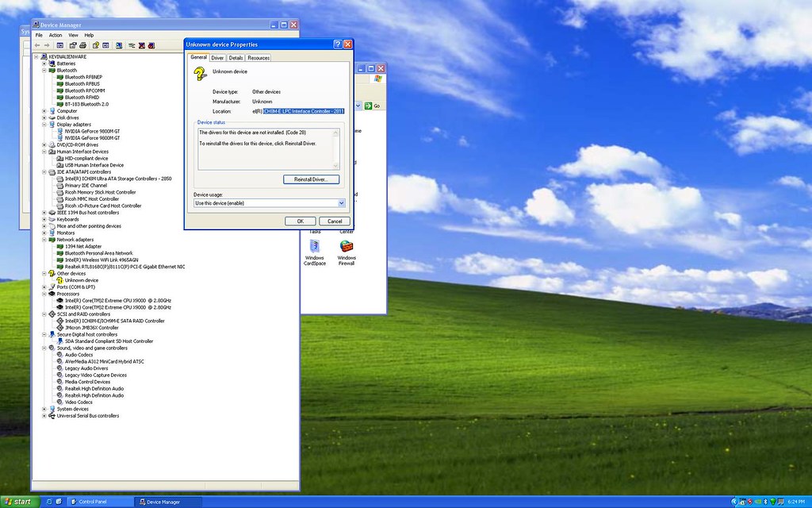This screenshot has height=508, width=812.
Task: Switch to the Details tab
Action: coord(236,58)
